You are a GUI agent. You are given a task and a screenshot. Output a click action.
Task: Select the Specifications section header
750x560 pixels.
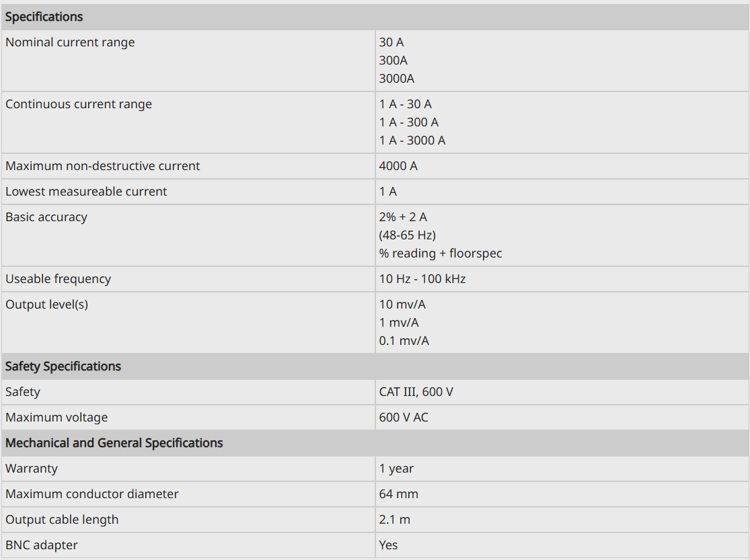tap(375, 17)
